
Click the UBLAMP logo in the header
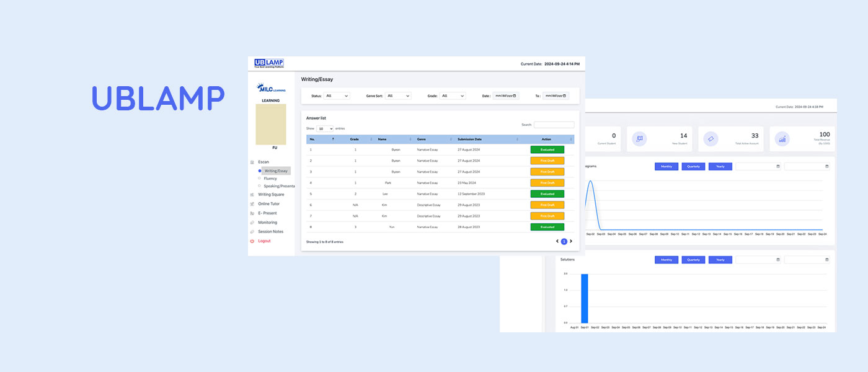269,63
